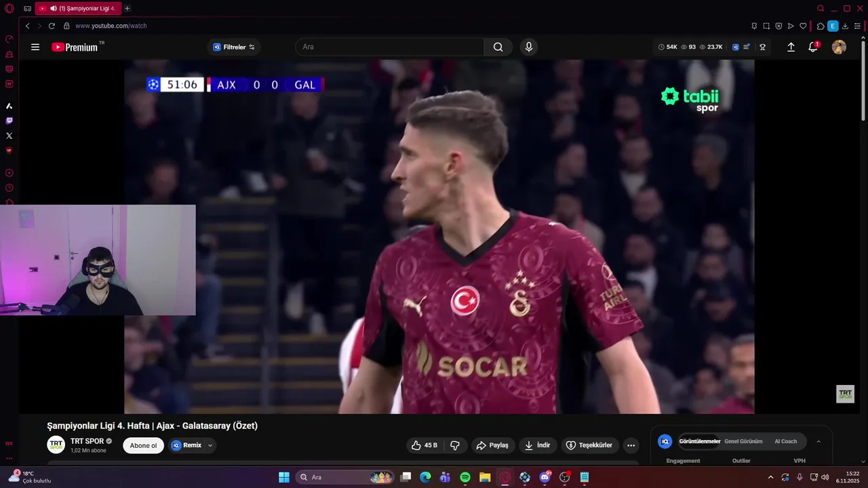Click the webcam overlay thumbnail
The image size is (868, 488).
tap(98, 260)
